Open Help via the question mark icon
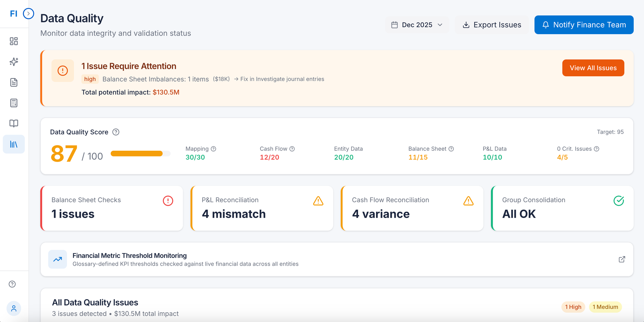Image resolution: width=644 pixels, height=322 pixels. (12, 284)
